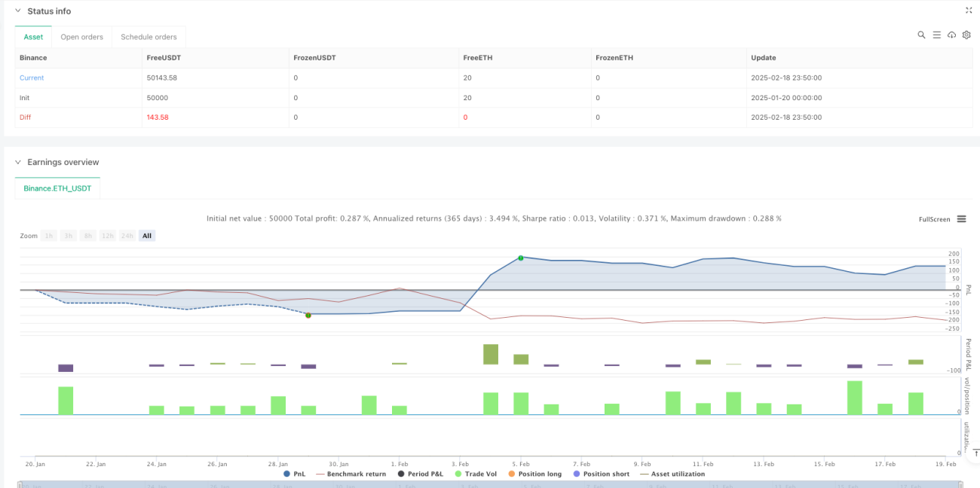The height and width of the screenshot is (488, 980).
Task: Switch to the Schedule orders tab
Action: 149,37
